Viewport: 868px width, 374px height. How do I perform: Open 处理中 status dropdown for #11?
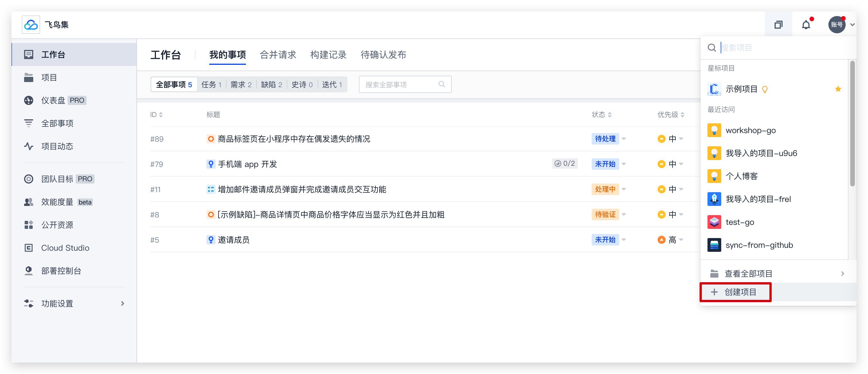coord(609,189)
